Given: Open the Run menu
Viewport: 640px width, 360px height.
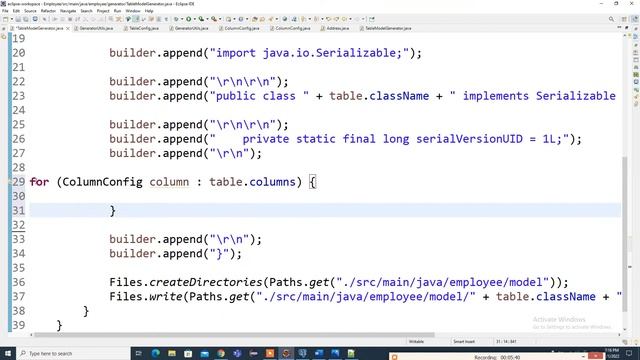Looking at the screenshot, I should click(x=118, y=11).
